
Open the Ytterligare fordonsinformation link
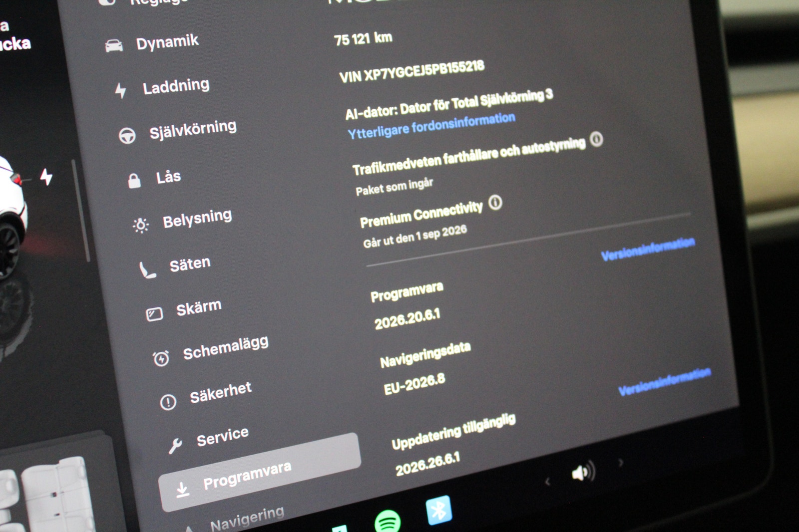(431, 126)
